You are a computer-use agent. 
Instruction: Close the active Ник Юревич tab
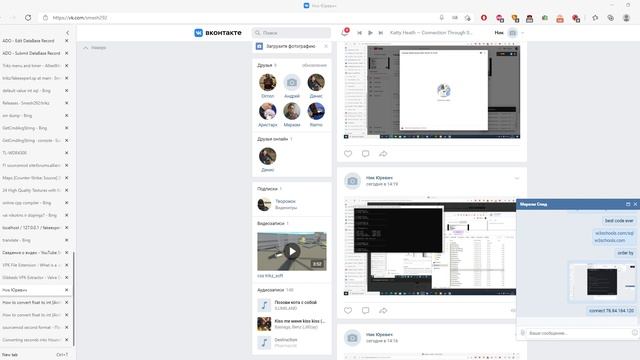67,290
